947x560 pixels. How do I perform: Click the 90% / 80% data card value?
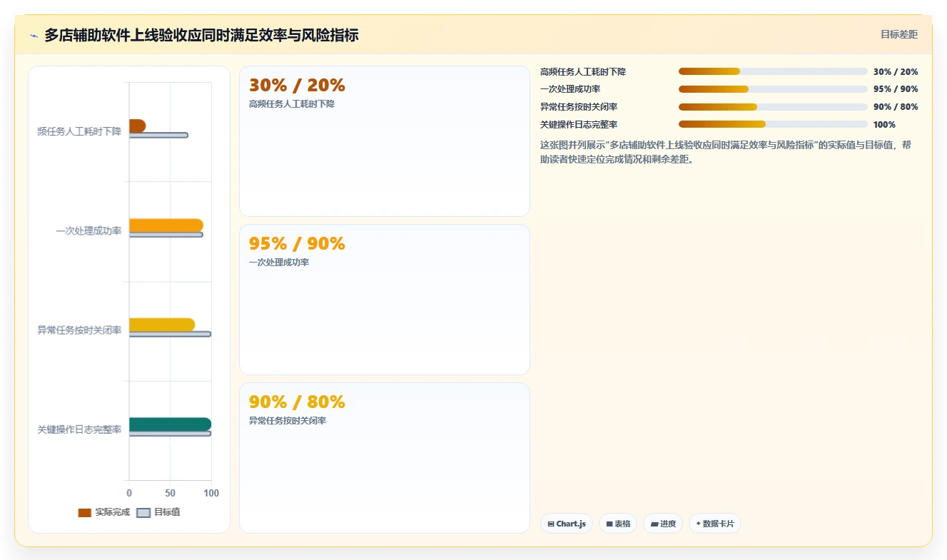coord(297,402)
